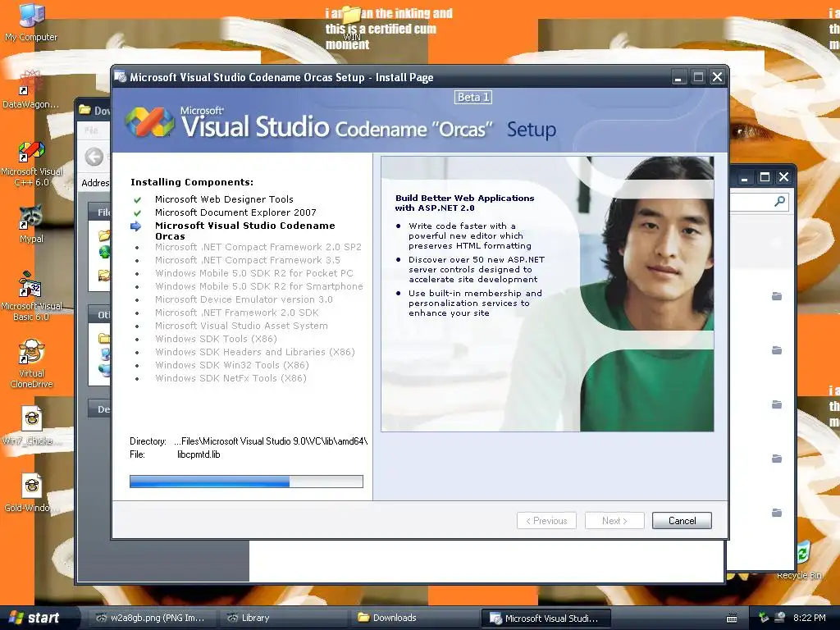Image resolution: width=840 pixels, height=630 pixels.
Task: Open the Mypal browser shortcut
Action: [31, 224]
